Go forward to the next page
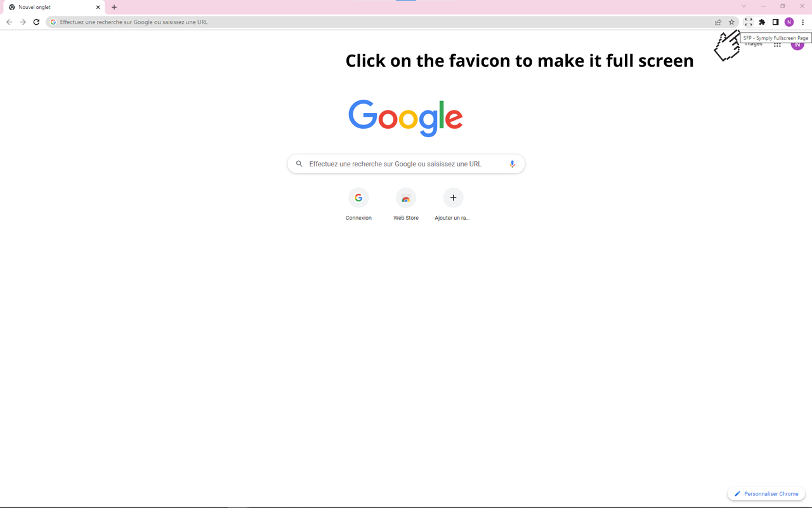 pos(23,22)
